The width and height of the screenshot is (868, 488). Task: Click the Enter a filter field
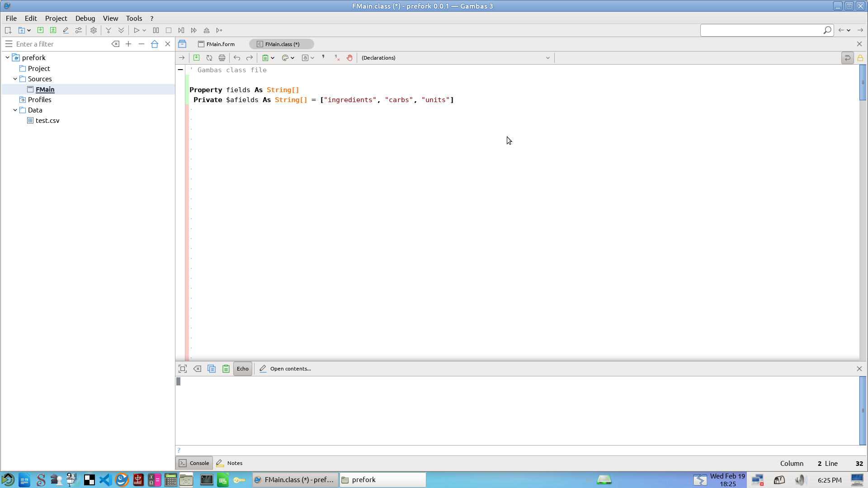61,44
